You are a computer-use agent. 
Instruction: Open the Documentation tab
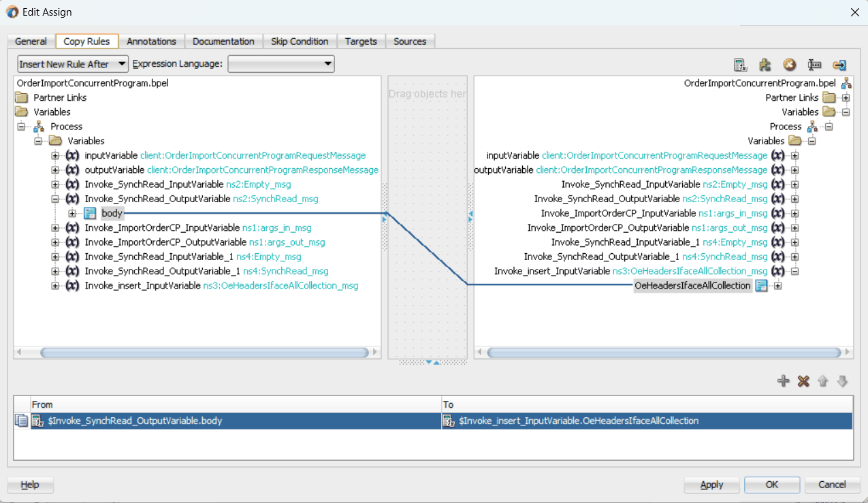point(223,42)
